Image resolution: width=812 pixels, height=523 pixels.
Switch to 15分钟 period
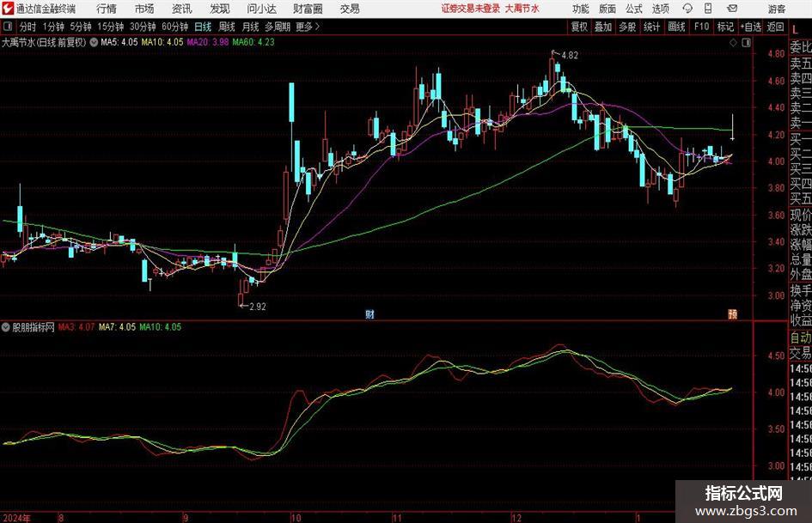click(x=111, y=27)
